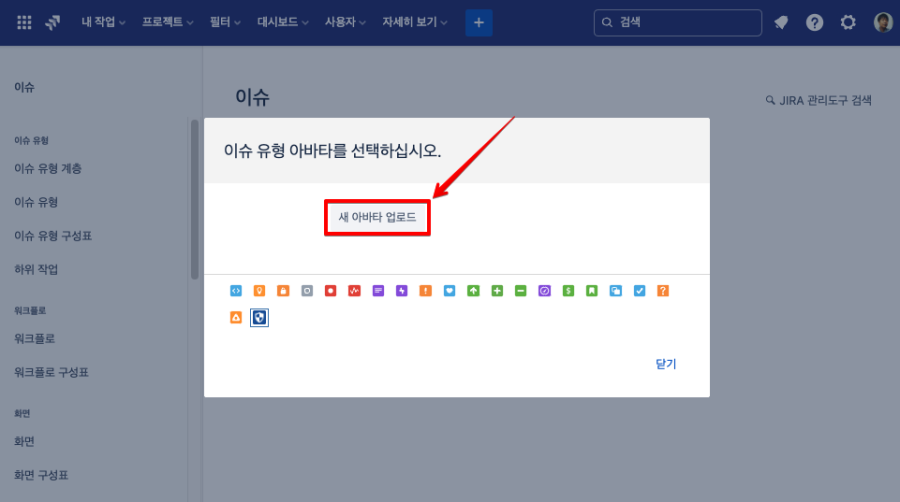
Task: Close the dialog with 닫기 link
Action: pos(666,364)
